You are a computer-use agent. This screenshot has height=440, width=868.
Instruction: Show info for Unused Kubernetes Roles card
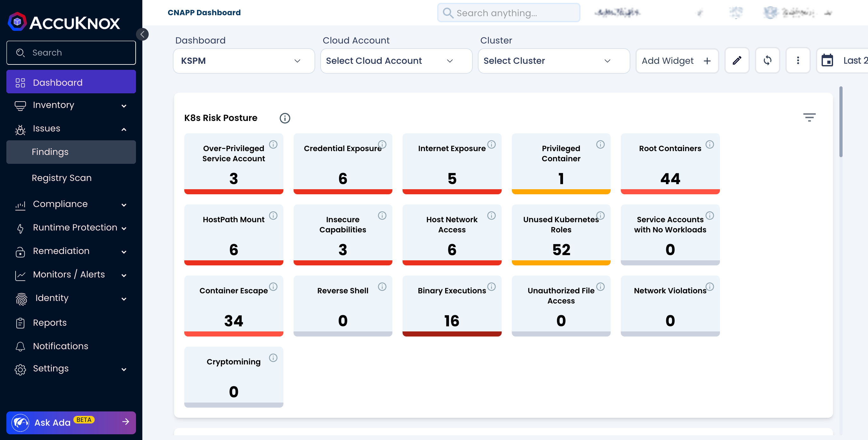600,216
